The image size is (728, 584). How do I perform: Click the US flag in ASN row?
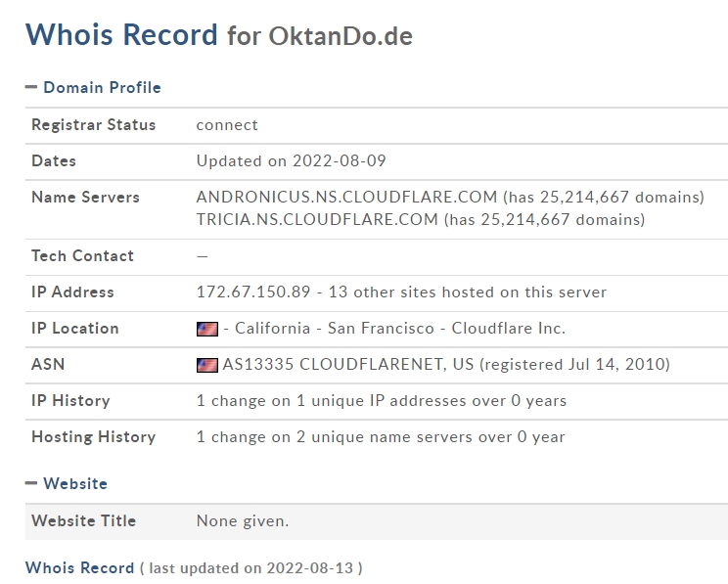click(x=207, y=365)
